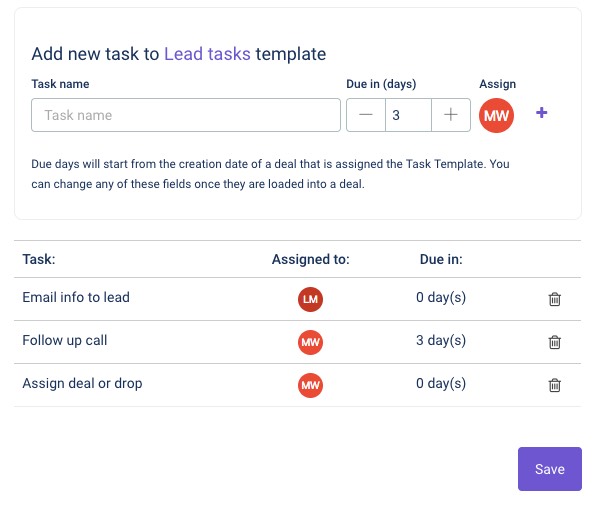Save the task template
This screenshot has height=509, width=596.
[550, 469]
